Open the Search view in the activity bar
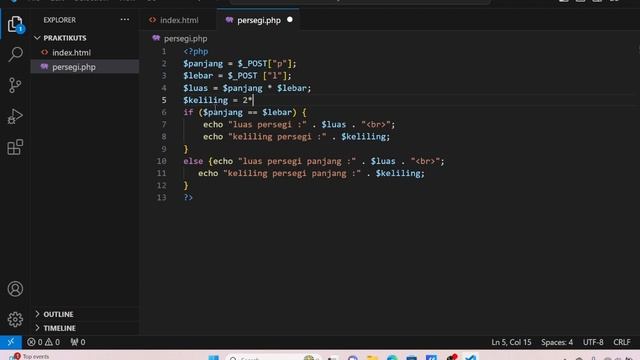Image resolution: width=640 pixels, height=360 pixels. [x=16, y=54]
